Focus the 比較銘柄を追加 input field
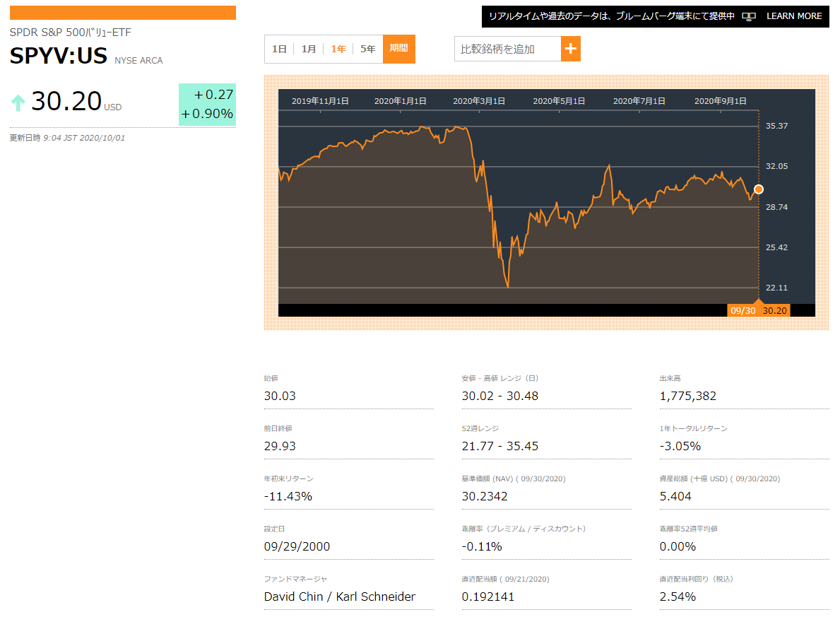The height and width of the screenshot is (617, 840). click(508, 49)
